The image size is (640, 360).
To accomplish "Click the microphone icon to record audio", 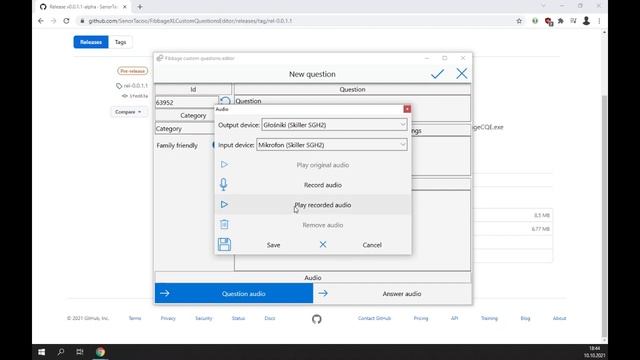I will (223, 184).
